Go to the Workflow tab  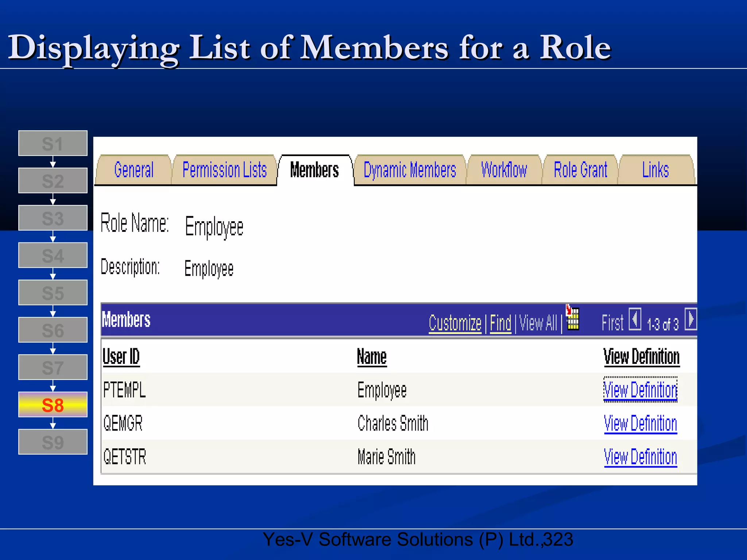(x=504, y=170)
